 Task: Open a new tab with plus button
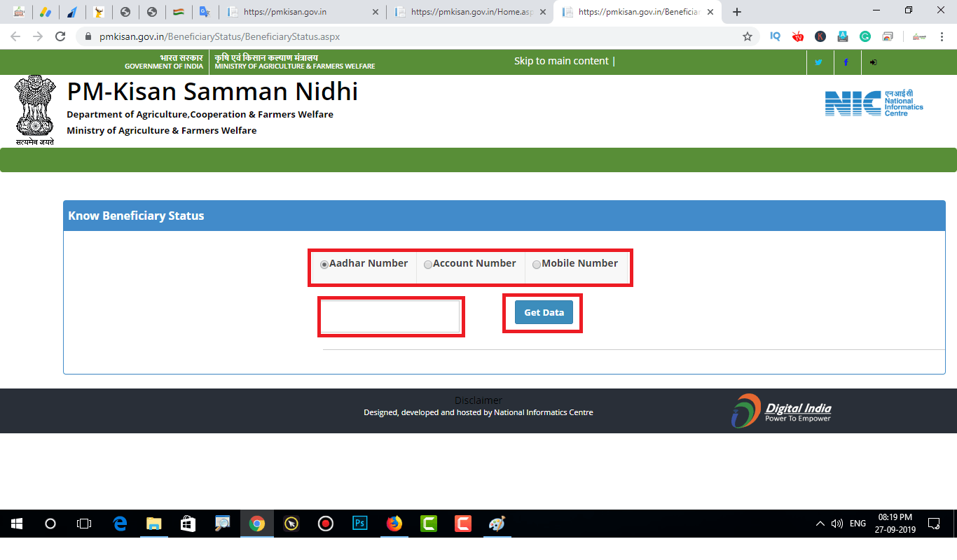pyautogui.click(x=736, y=12)
